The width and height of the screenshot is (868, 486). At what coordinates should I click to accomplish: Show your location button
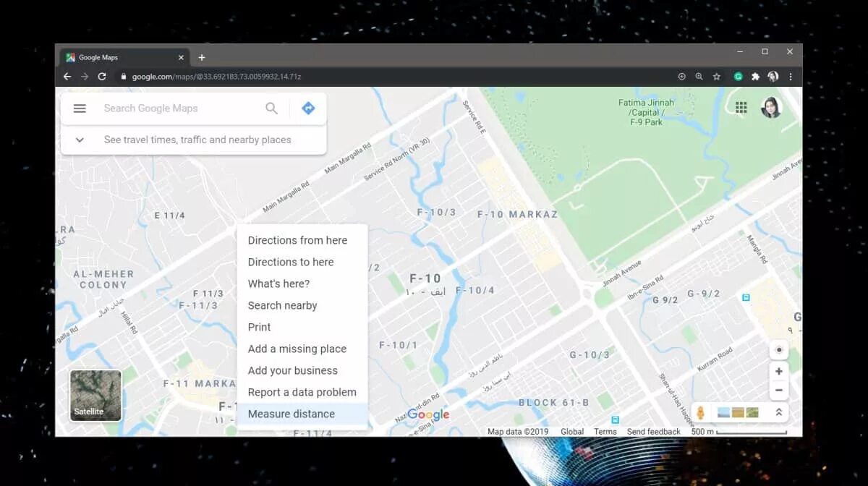click(x=779, y=350)
